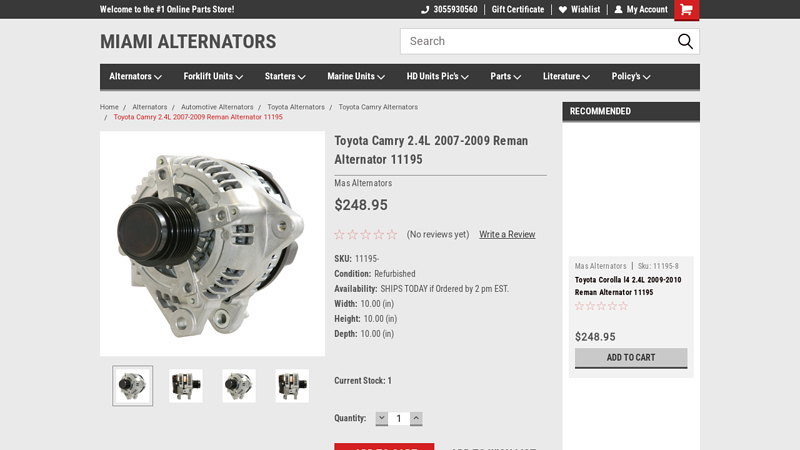Open My Account user link
This screenshot has width=800, height=450.
[641, 10]
